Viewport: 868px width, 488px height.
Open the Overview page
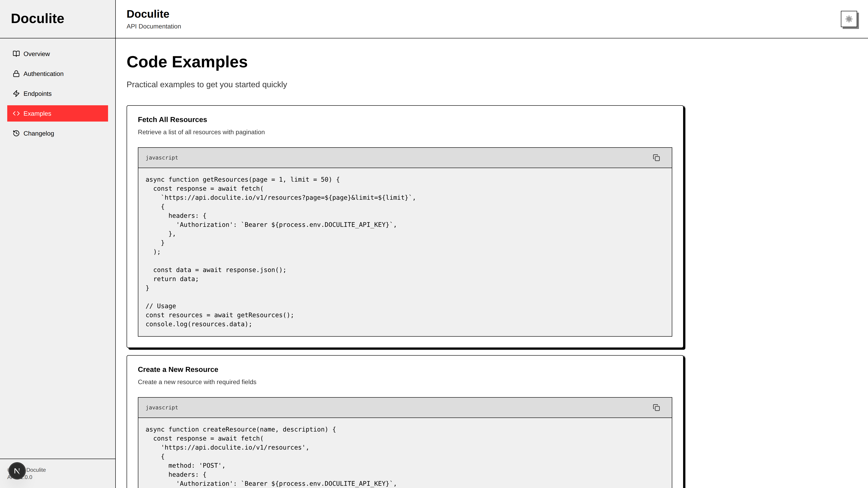36,54
